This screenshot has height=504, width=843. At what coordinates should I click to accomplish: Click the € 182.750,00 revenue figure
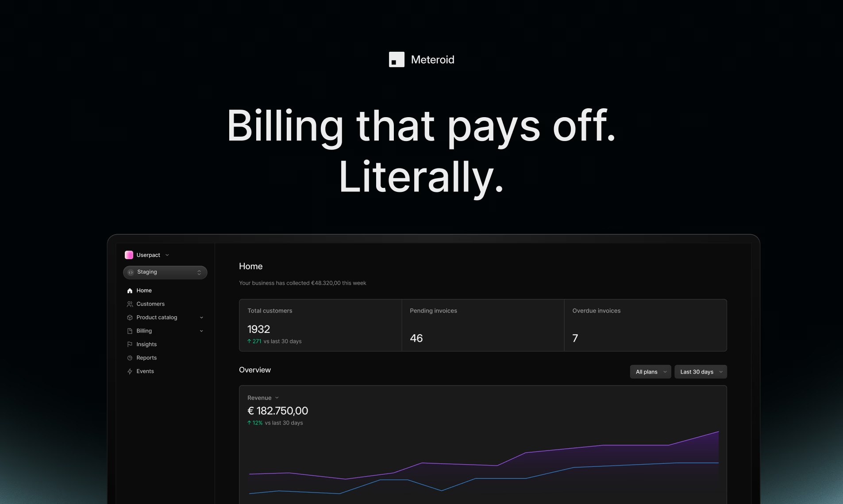278,411
